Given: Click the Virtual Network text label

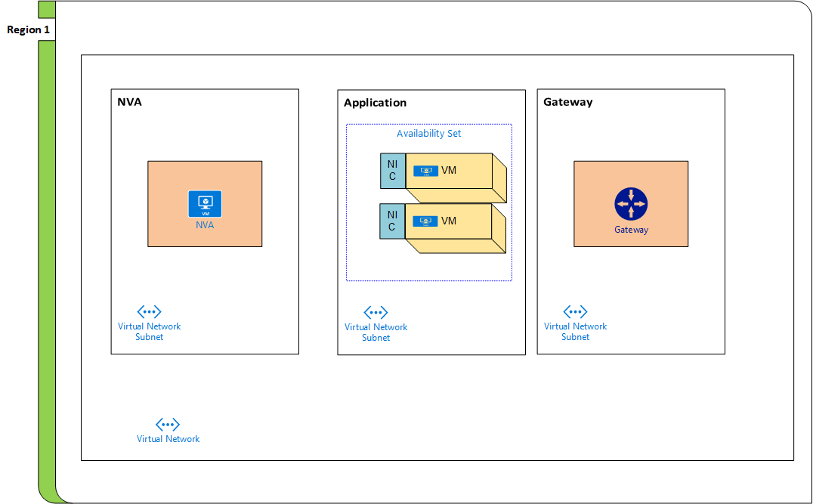Looking at the screenshot, I should click(x=168, y=438).
